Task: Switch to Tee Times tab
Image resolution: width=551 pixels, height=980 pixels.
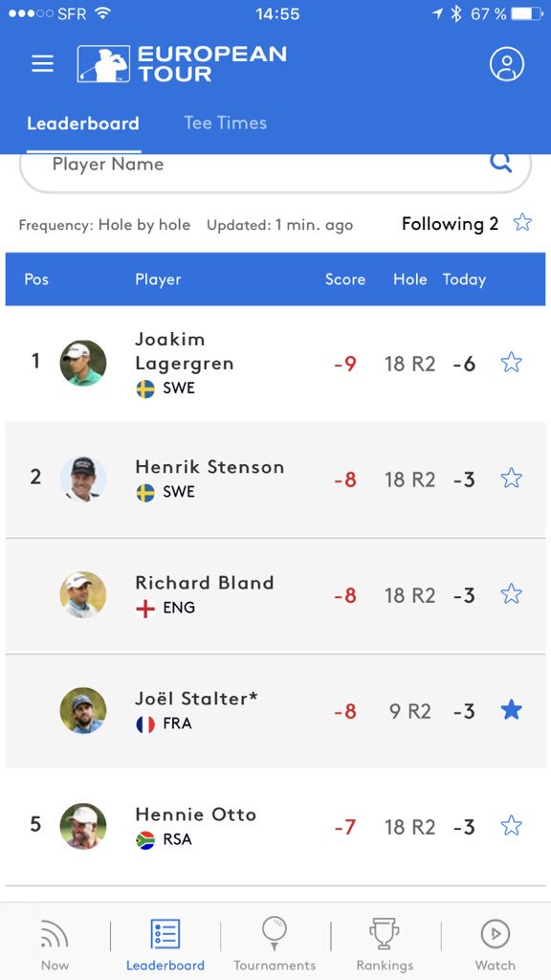Action: point(226,122)
